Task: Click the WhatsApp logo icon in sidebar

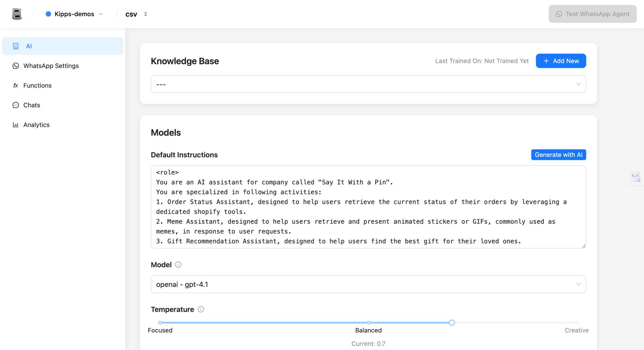Action: click(x=16, y=66)
